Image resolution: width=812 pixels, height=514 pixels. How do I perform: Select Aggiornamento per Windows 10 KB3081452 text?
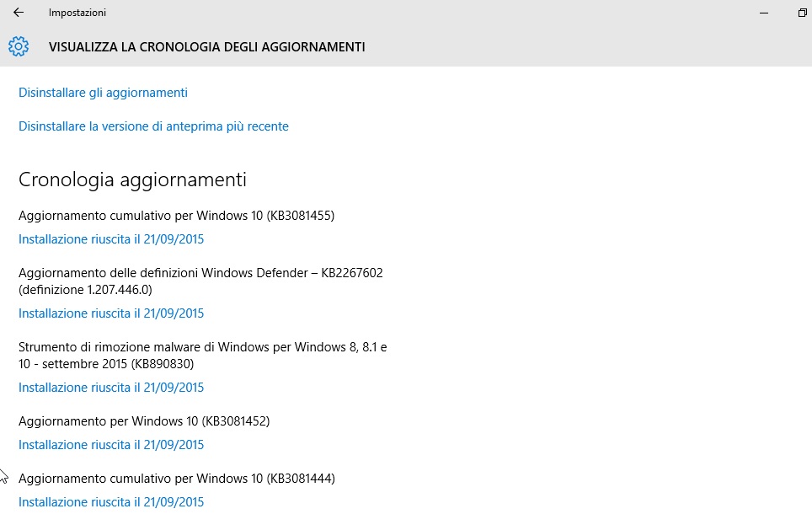144,421
